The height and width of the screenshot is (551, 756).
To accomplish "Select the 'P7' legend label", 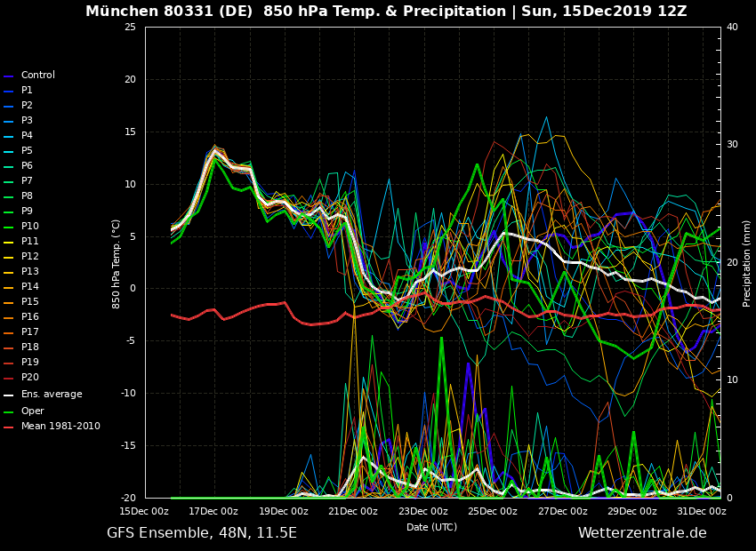I will 27,180.
